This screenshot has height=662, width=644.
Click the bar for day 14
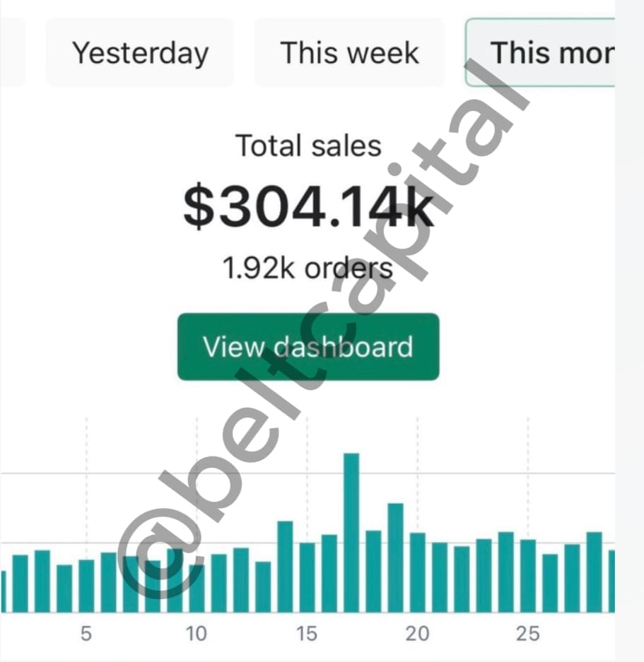(285, 567)
